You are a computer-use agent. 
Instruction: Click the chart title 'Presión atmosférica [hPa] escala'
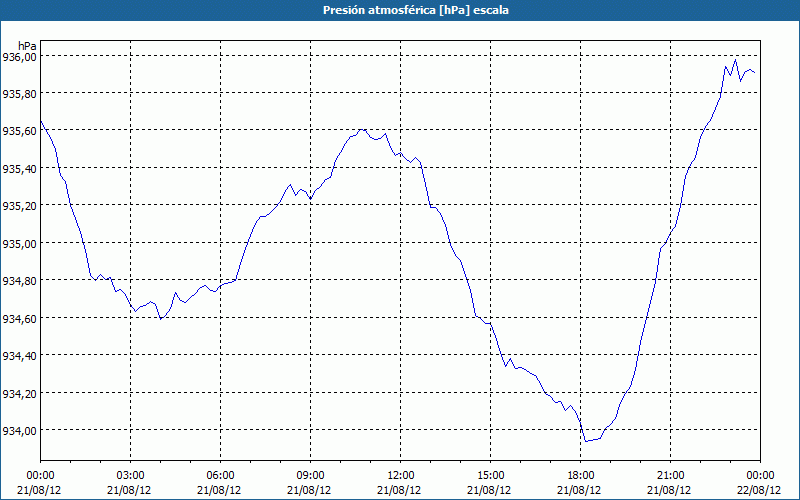coord(416,10)
